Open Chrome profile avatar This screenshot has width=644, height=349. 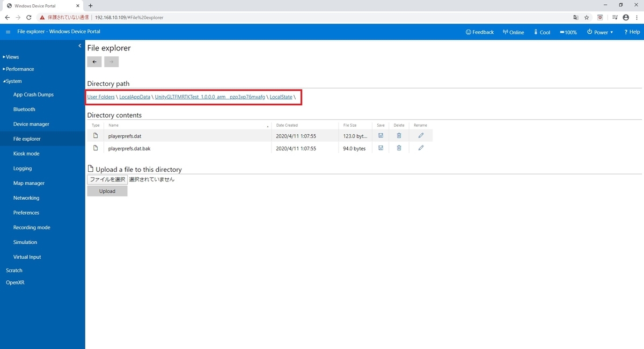[x=626, y=17]
